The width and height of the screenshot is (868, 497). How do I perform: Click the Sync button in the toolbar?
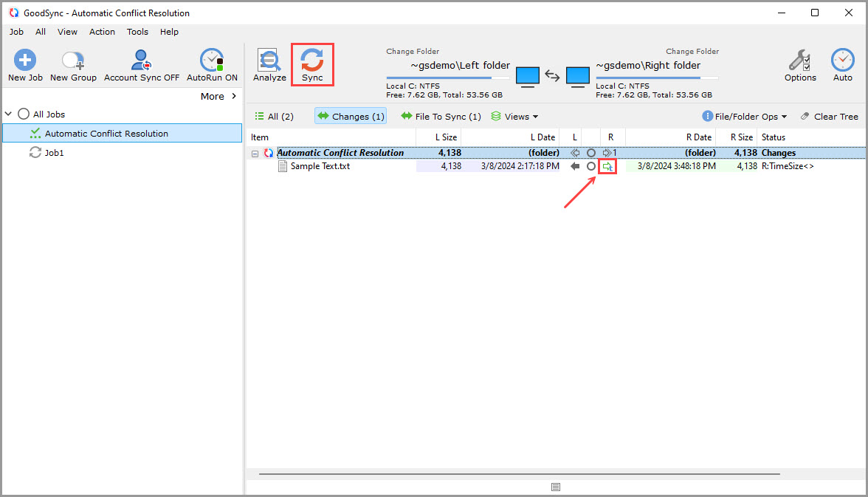coord(312,64)
